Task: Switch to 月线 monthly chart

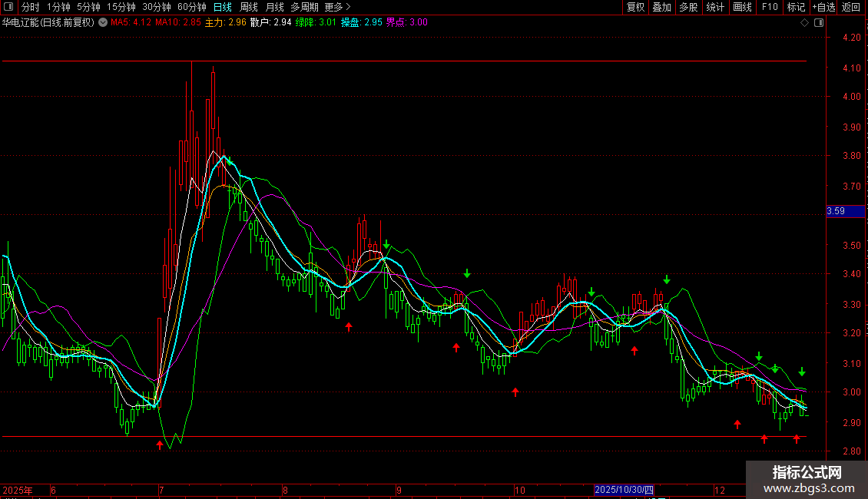Action: tap(274, 7)
